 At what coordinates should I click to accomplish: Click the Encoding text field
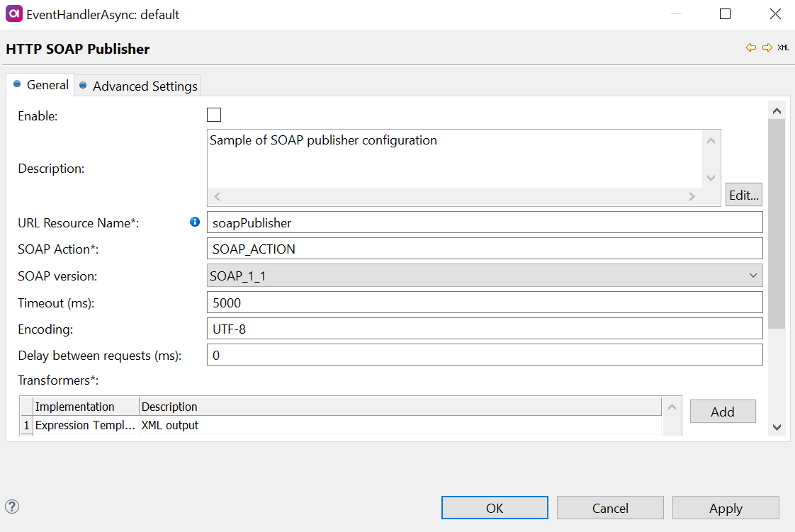point(484,329)
